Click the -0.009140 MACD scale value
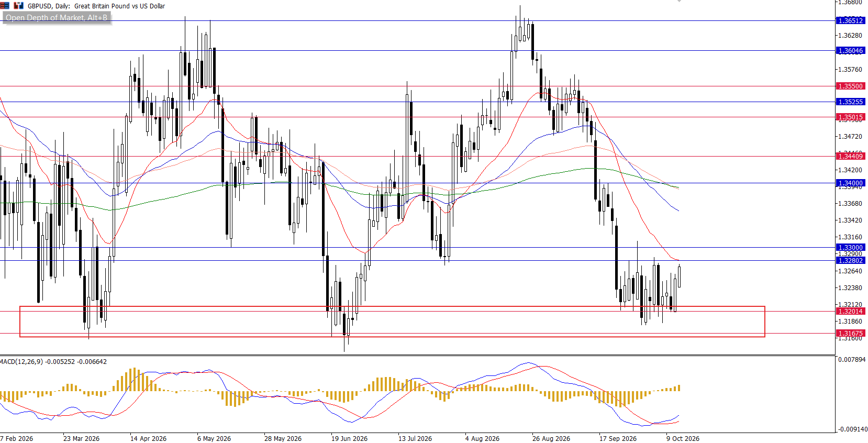Image resolution: width=868 pixels, height=443 pixels. point(852,429)
